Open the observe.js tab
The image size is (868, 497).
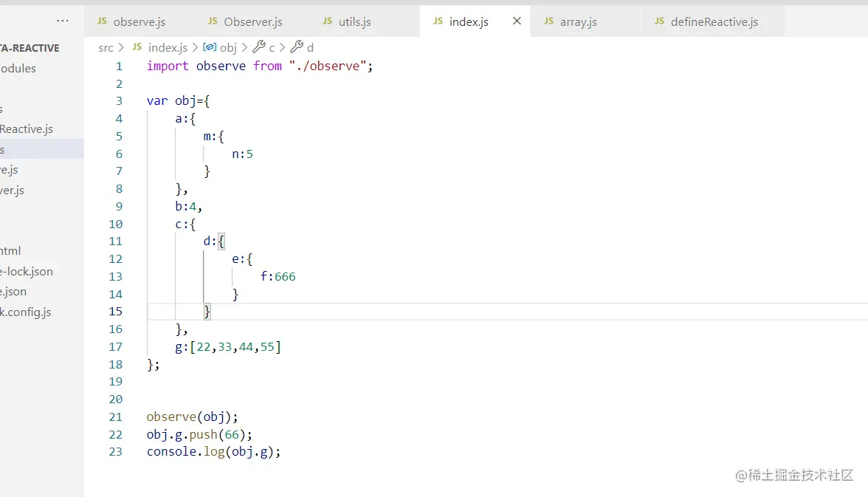(x=139, y=21)
